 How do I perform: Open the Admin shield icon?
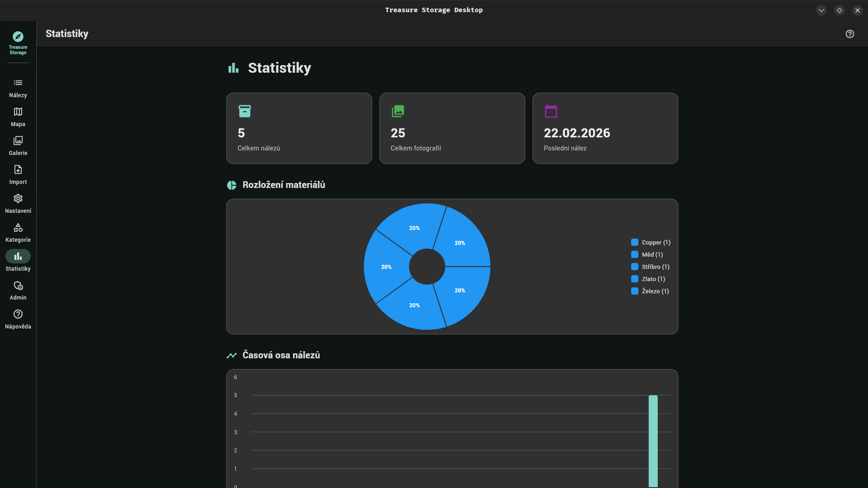click(x=18, y=286)
